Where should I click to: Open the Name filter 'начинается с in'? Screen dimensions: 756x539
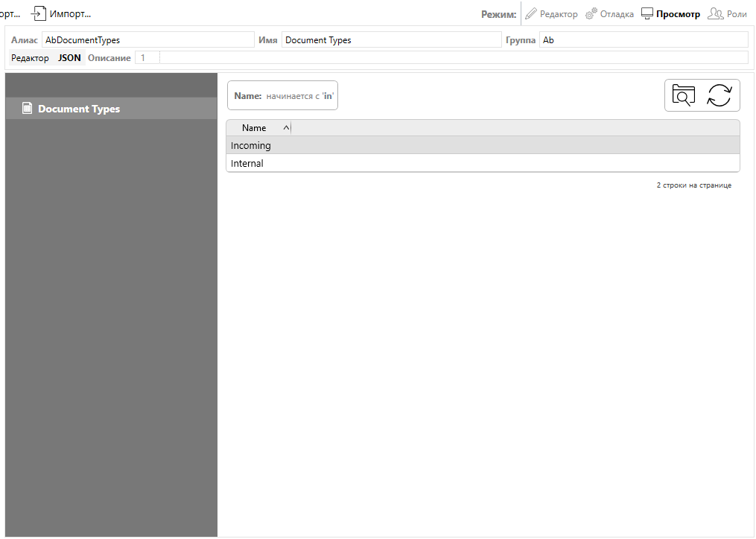[282, 96]
